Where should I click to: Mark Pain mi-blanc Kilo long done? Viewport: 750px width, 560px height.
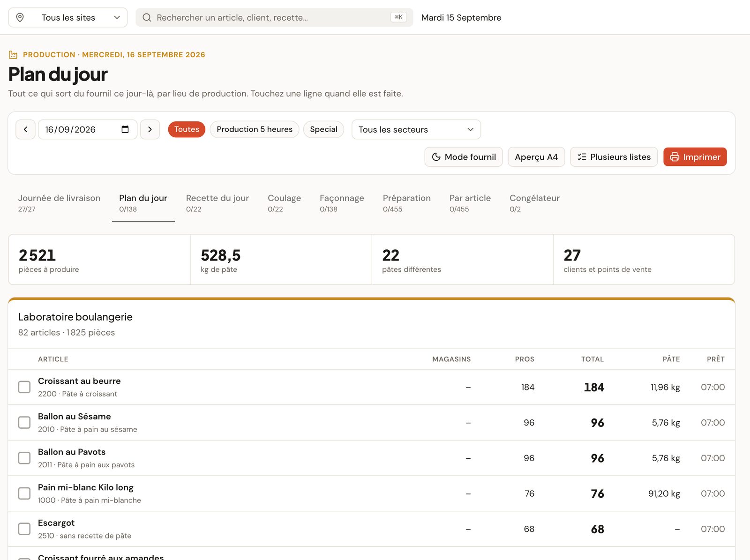click(24, 493)
